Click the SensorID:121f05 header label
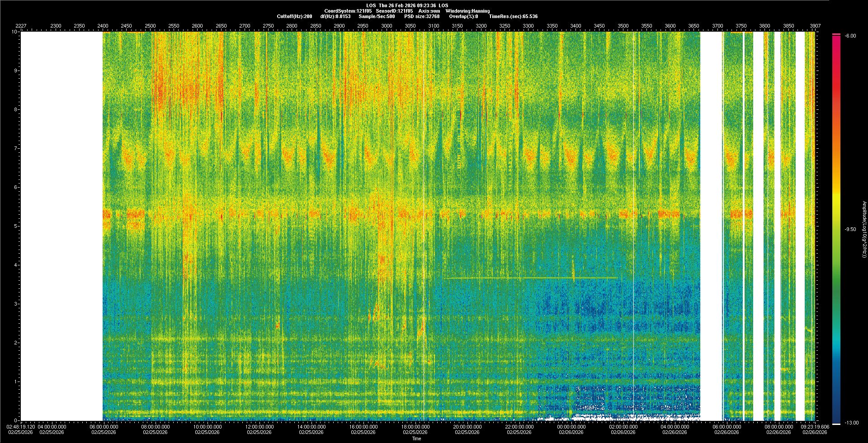 click(x=394, y=11)
